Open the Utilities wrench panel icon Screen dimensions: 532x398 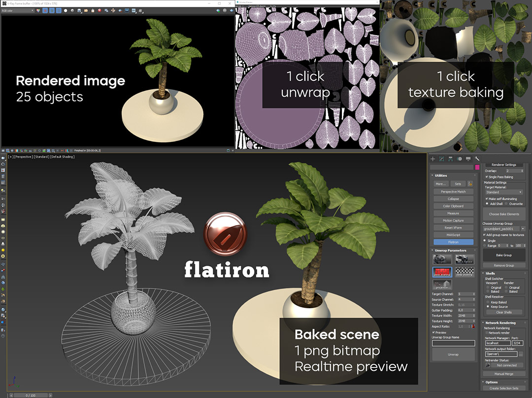click(477, 159)
